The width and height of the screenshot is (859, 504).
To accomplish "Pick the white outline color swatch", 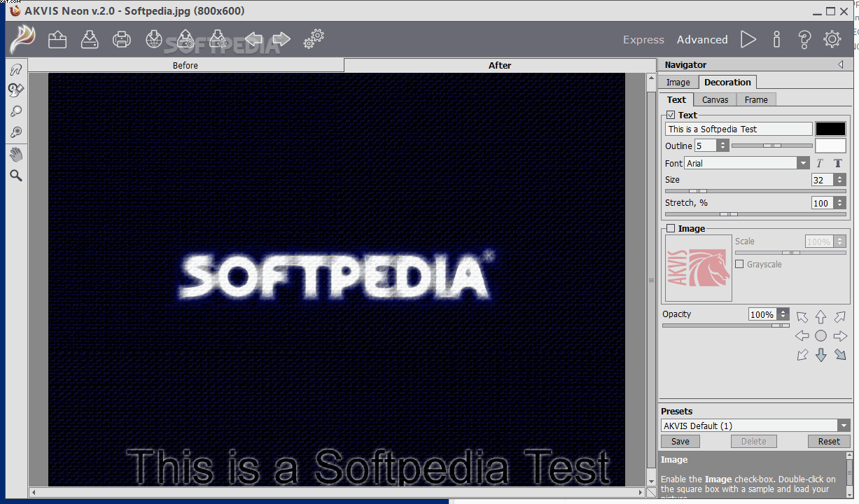I will tap(830, 146).
